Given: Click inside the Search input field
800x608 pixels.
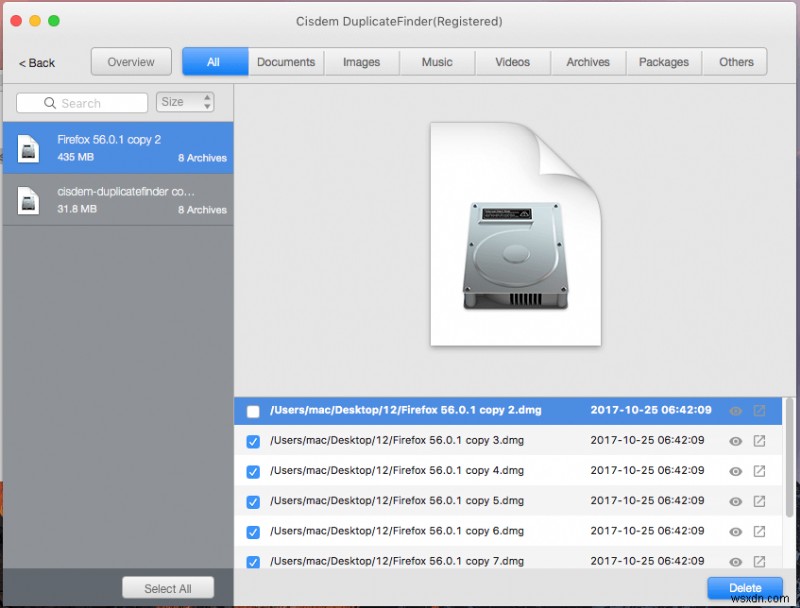Looking at the screenshot, I should 95,103.
